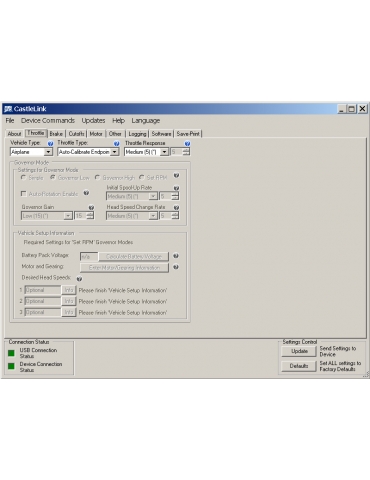Click the Battery Pack Voltage field

click(89, 257)
